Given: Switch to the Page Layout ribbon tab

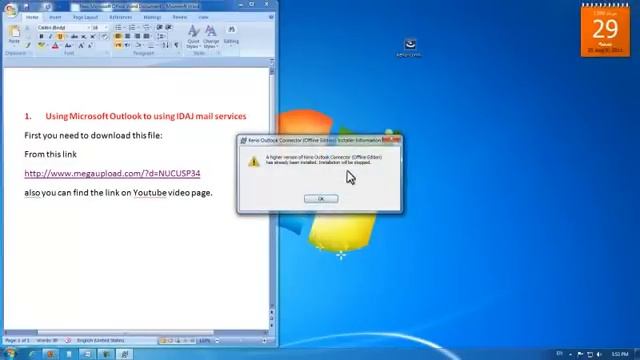Looking at the screenshot, I should tap(85, 17).
